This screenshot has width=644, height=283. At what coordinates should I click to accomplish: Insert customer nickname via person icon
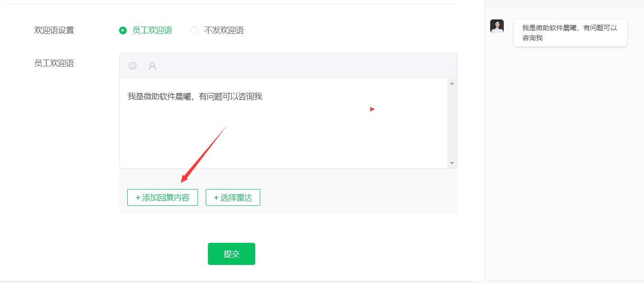152,66
